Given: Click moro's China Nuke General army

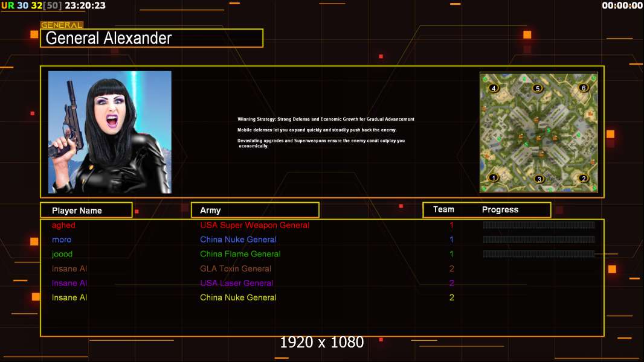Looking at the screenshot, I should click(x=238, y=240).
